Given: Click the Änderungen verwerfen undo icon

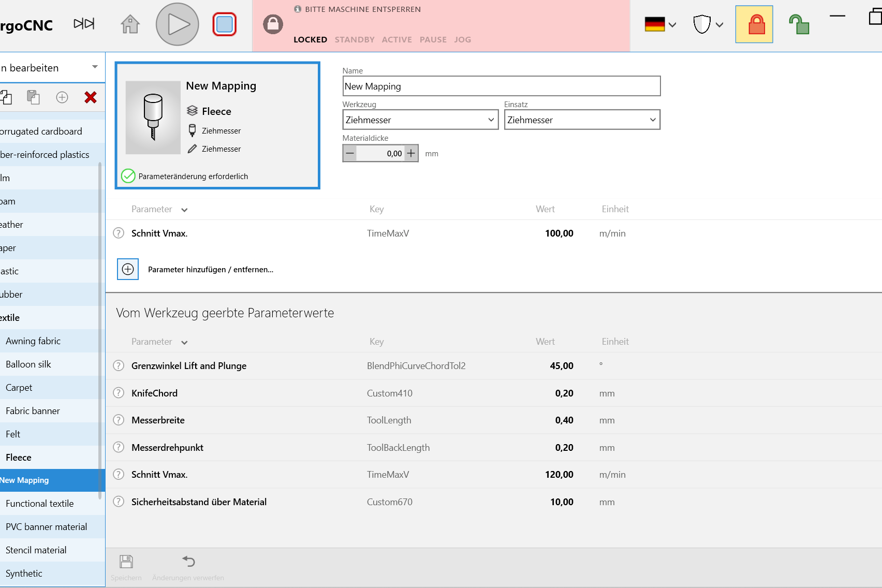Looking at the screenshot, I should [188, 561].
